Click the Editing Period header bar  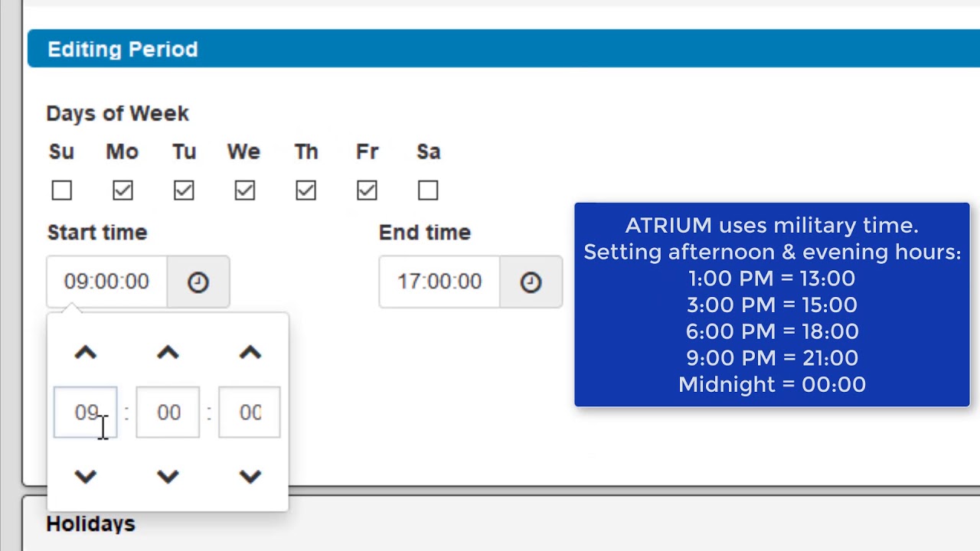click(x=504, y=49)
